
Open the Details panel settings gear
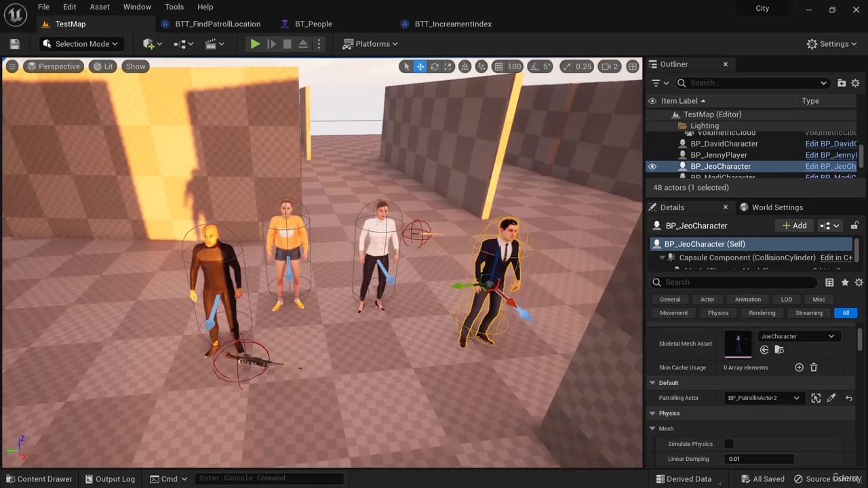[859, 282]
